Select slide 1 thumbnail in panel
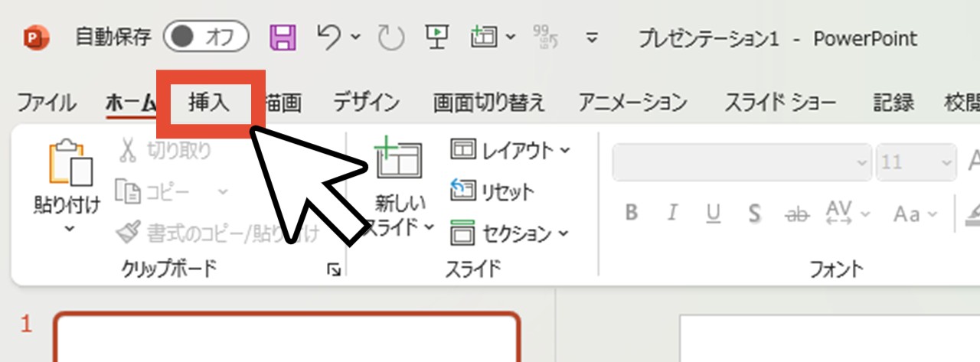 point(287,337)
